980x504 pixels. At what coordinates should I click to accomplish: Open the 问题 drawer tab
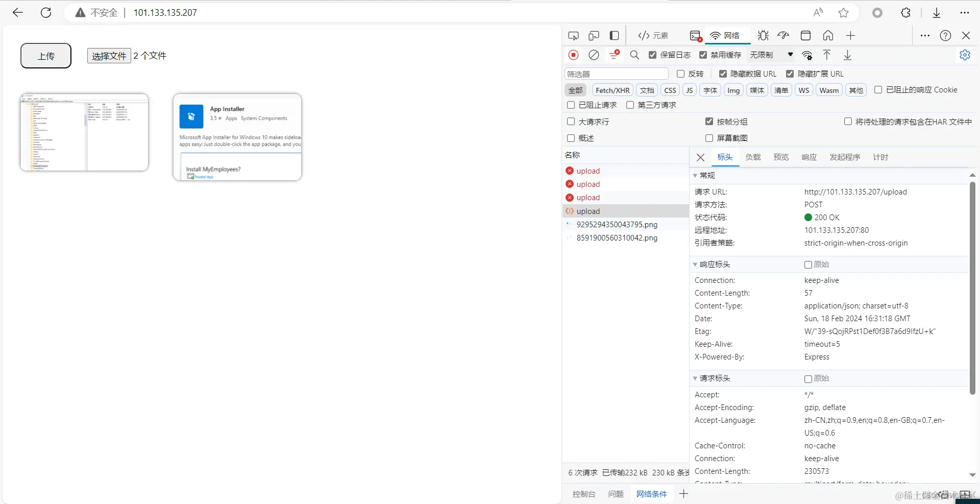click(616, 494)
